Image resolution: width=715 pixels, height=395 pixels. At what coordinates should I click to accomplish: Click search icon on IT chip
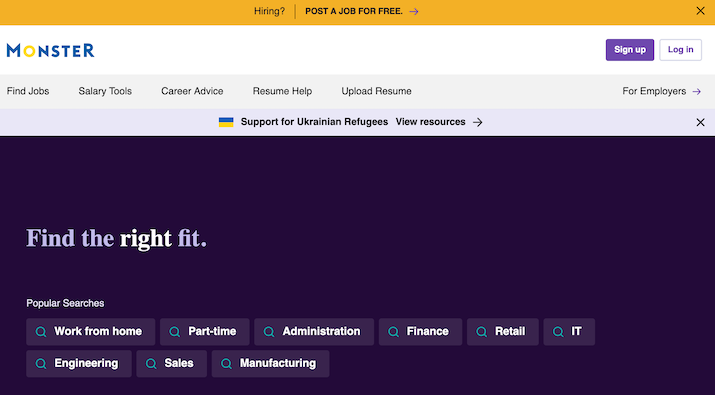point(558,332)
